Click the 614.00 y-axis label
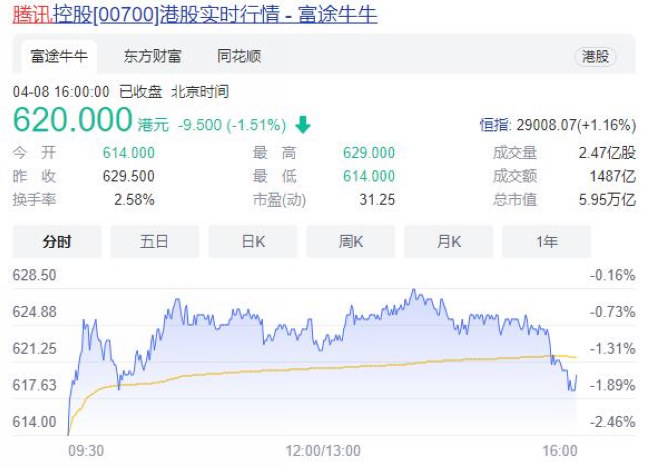Image resolution: width=650 pixels, height=468 pixels. coord(34,422)
